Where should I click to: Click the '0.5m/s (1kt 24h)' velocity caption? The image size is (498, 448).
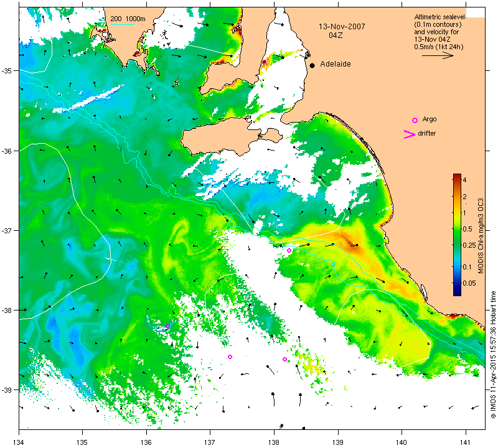point(439,47)
